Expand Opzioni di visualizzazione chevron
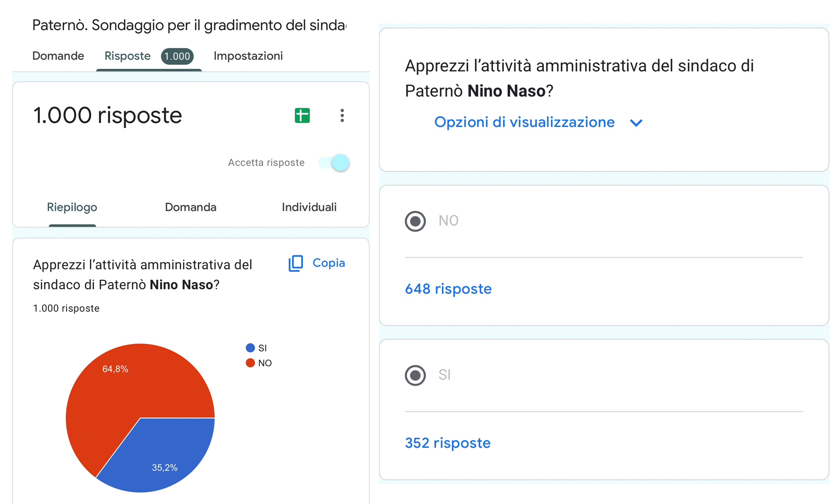Viewport: 840px width, 504px height. [636, 123]
